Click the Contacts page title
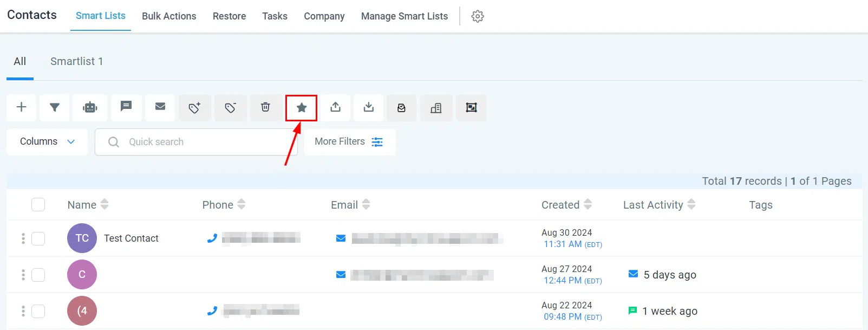The width and height of the screenshot is (868, 330). pos(32,15)
